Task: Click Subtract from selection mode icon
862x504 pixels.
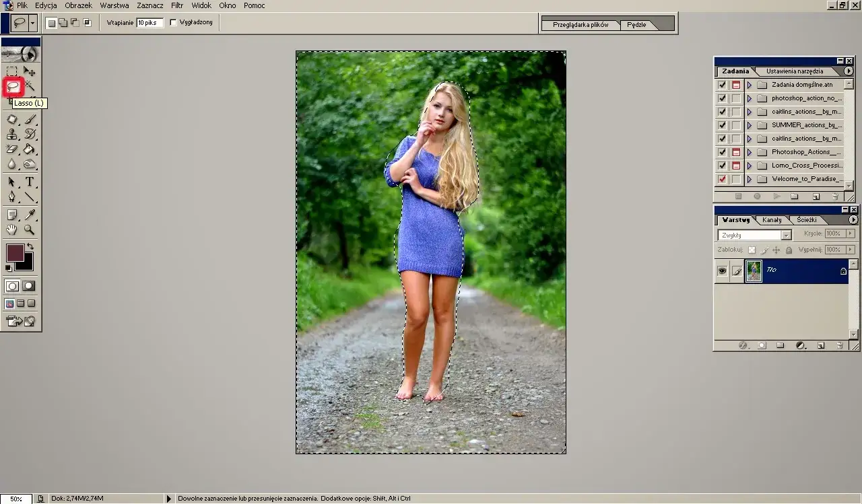Action: pos(75,23)
